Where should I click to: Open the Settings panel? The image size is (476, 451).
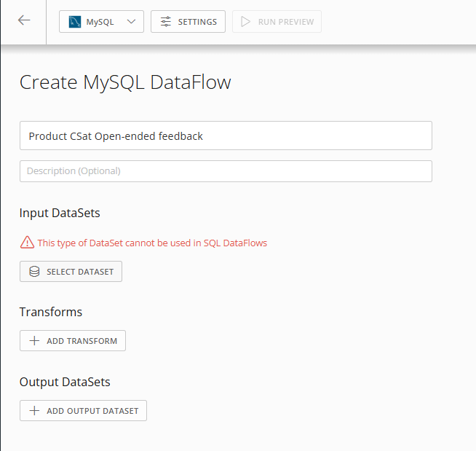coord(188,22)
